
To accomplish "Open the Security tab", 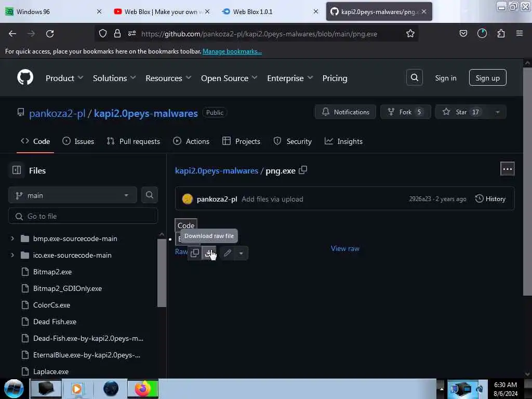I will click(x=292, y=141).
